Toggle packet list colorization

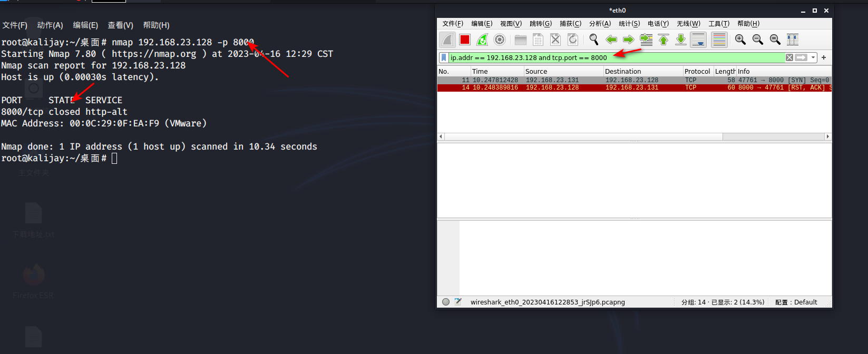719,40
